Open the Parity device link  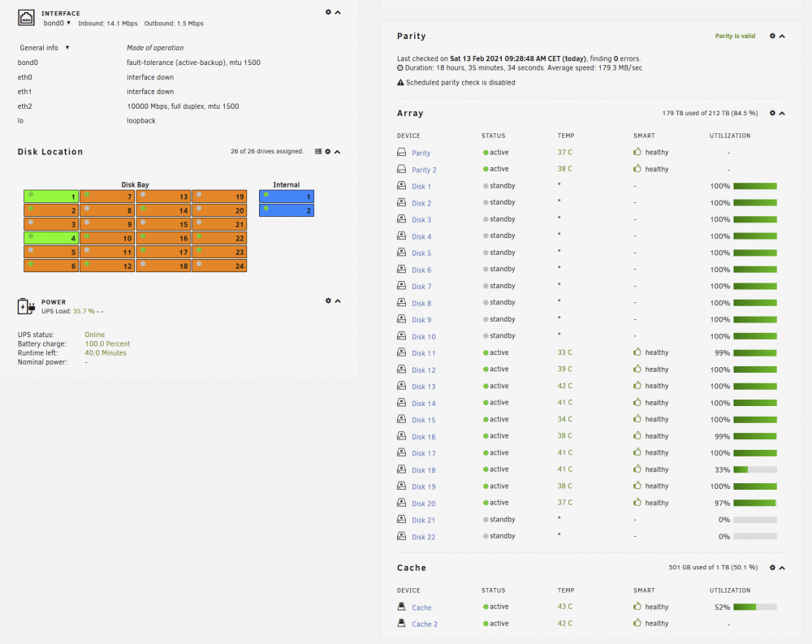pos(421,153)
